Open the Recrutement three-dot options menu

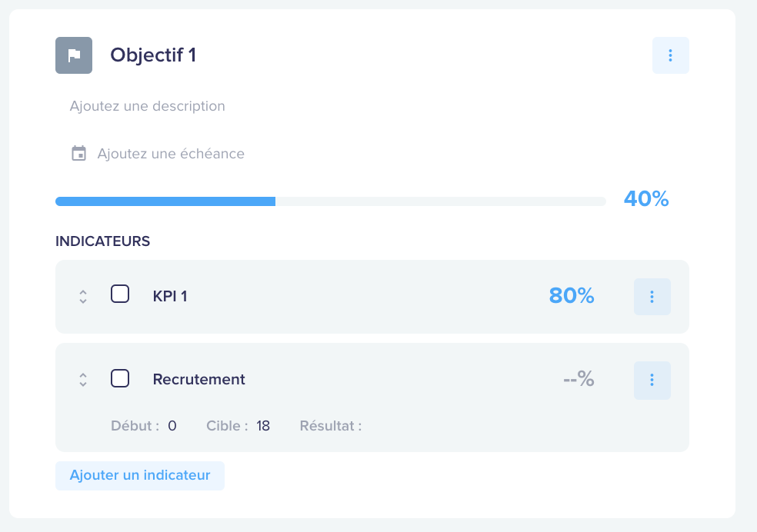click(652, 380)
